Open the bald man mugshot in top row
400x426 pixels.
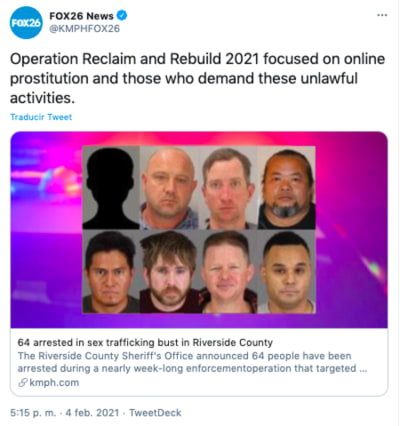(169, 188)
